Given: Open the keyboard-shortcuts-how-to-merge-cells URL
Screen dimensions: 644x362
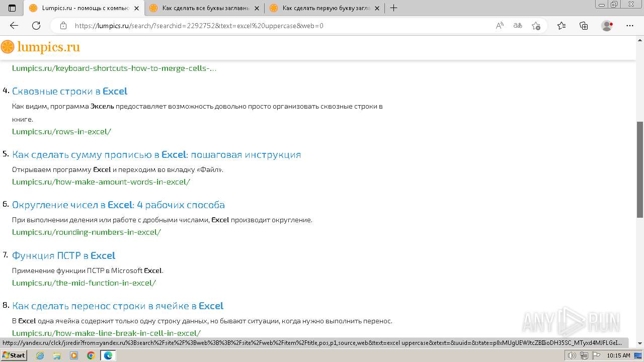Looking at the screenshot, I should [x=114, y=68].
